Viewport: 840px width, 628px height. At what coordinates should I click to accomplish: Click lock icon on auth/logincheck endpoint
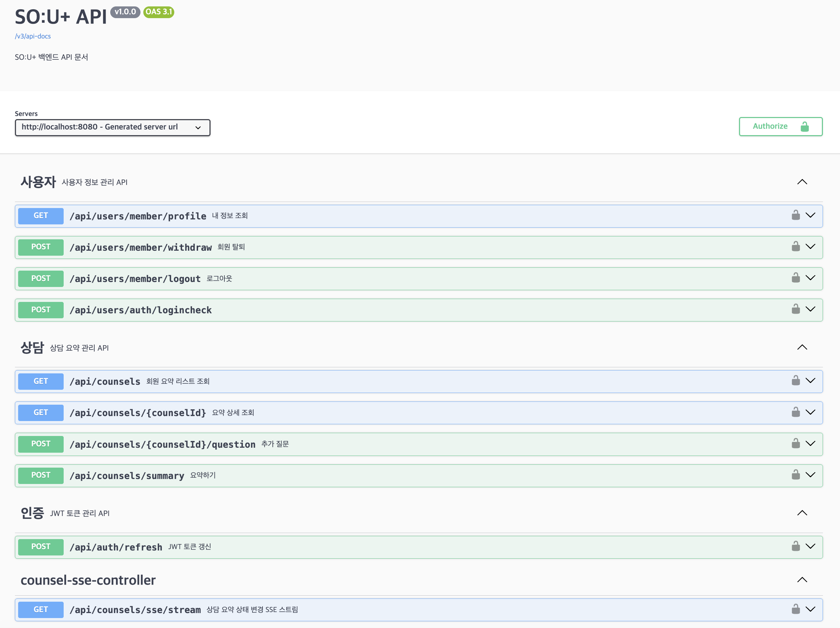coord(796,309)
